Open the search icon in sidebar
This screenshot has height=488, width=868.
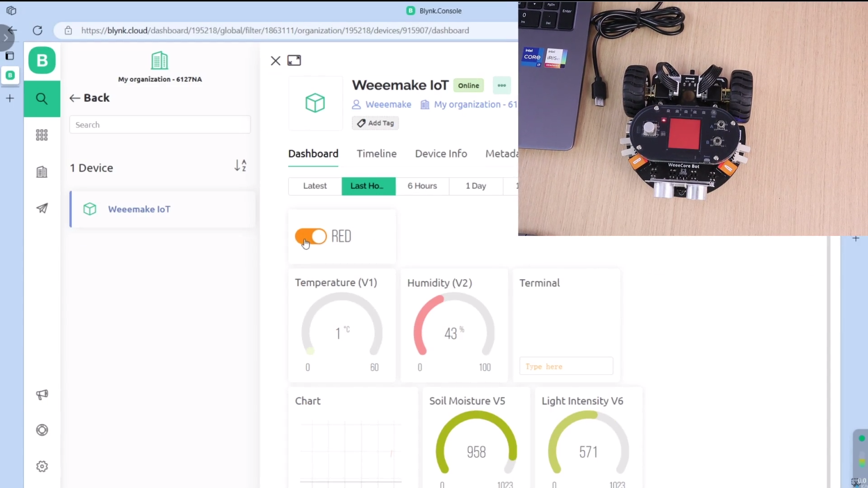click(x=42, y=99)
